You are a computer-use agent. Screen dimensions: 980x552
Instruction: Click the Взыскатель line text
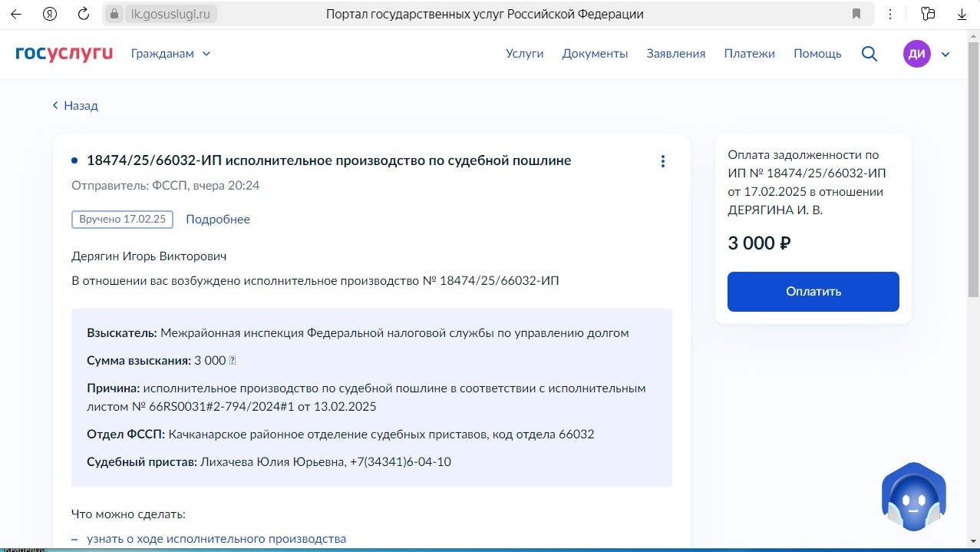point(358,333)
